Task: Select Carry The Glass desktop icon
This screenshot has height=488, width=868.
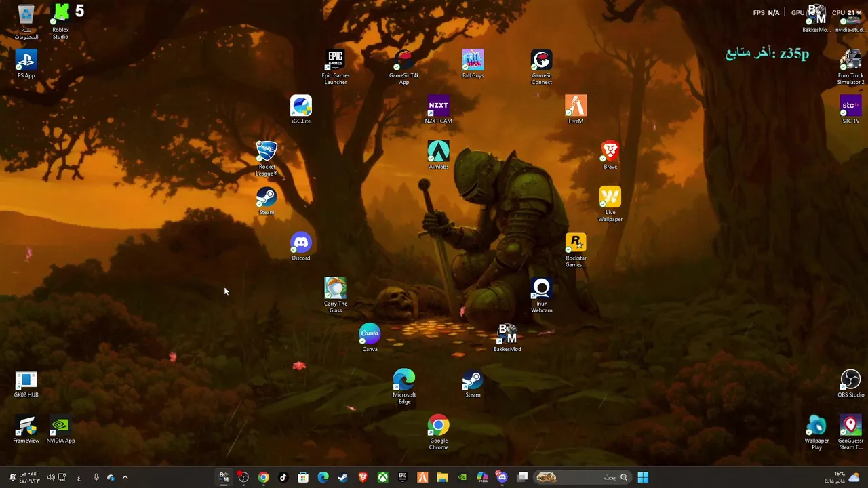Action: pyautogui.click(x=335, y=295)
